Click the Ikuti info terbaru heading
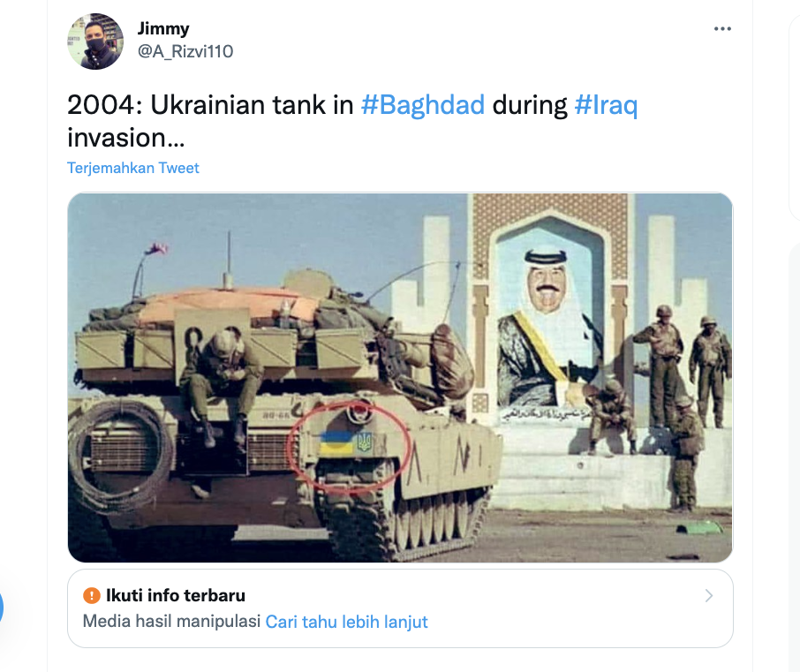 tap(176, 595)
